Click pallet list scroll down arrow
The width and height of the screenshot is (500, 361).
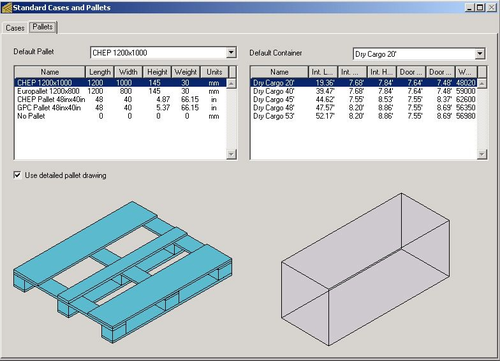coord(231,154)
